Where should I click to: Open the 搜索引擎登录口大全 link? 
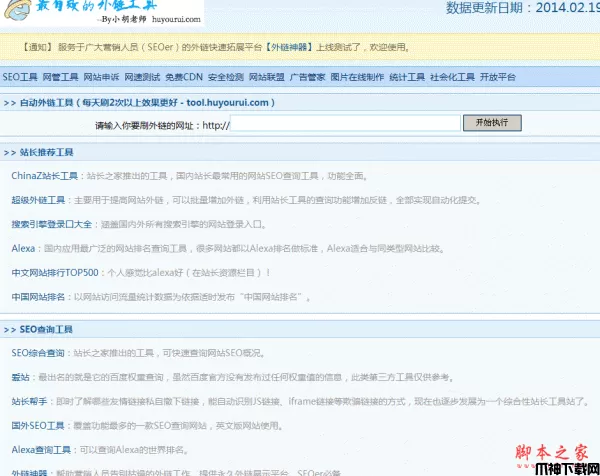pos(51,224)
